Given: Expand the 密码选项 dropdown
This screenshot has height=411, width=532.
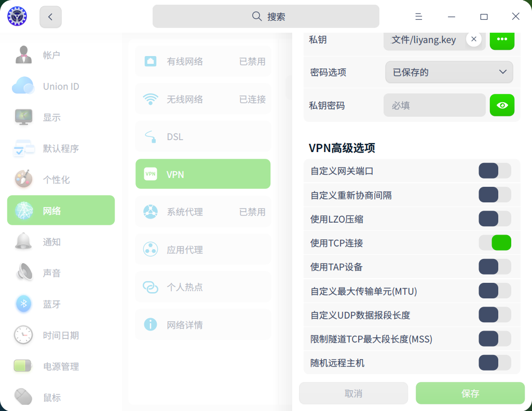Looking at the screenshot, I should pos(449,72).
